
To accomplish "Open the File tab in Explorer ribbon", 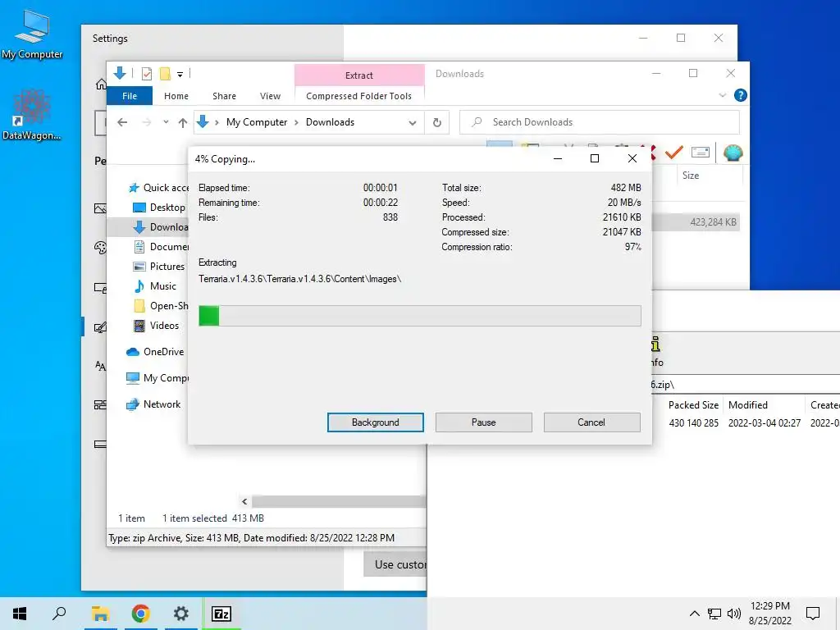I will pos(130,96).
